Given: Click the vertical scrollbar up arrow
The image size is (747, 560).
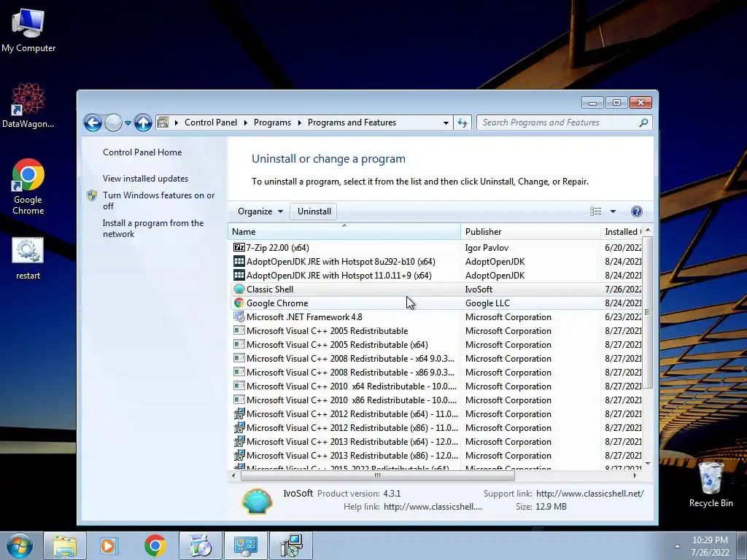Looking at the screenshot, I should [x=648, y=230].
